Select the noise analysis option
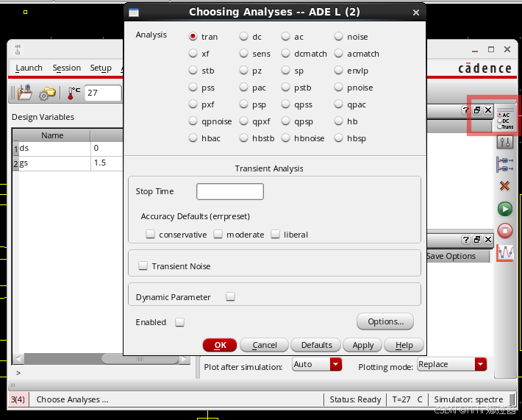522x420 pixels. tap(339, 36)
